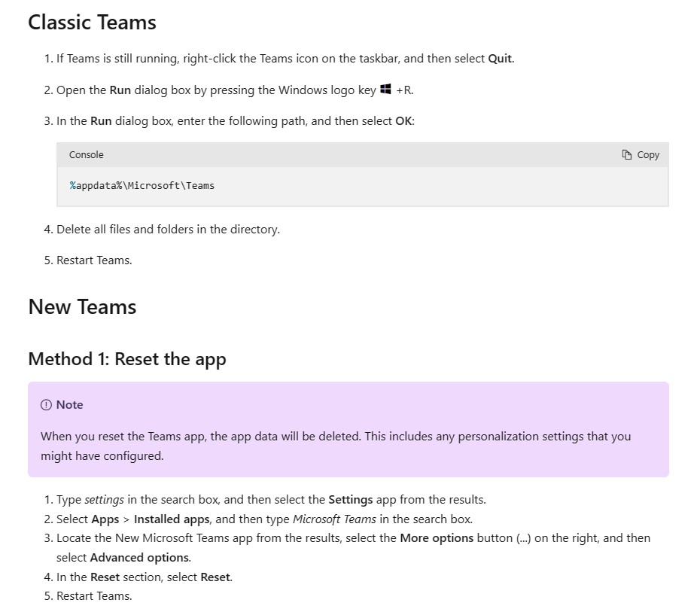Viewport: 700px width, 615px height.
Task: Click the Method 1: Reset the app heading
Action: pos(127,359)
